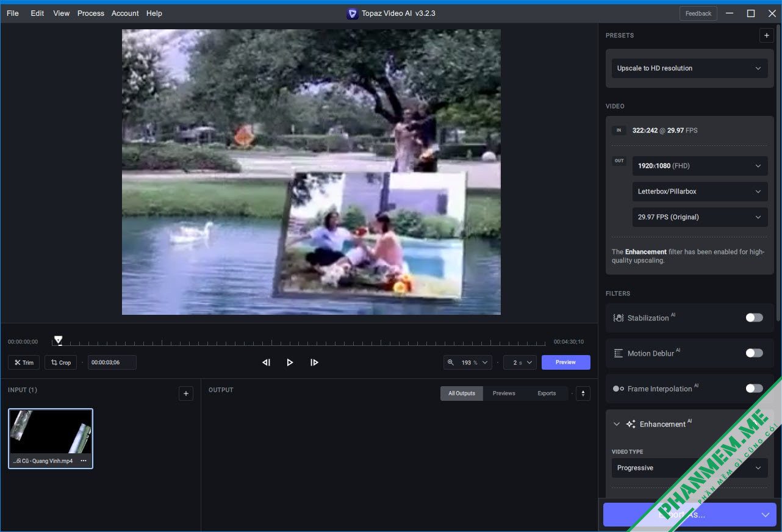
Task: Turn on Motion Deblur
Action: pyautogui.click(x=754, y=353)
